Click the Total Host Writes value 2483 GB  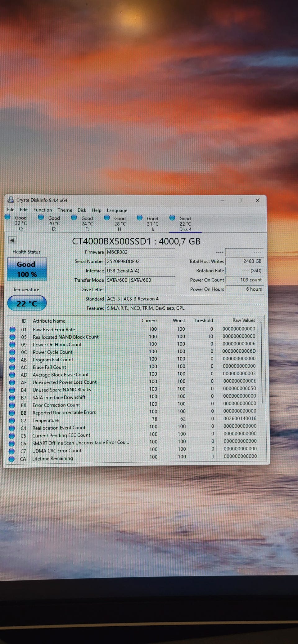(245, 261)
